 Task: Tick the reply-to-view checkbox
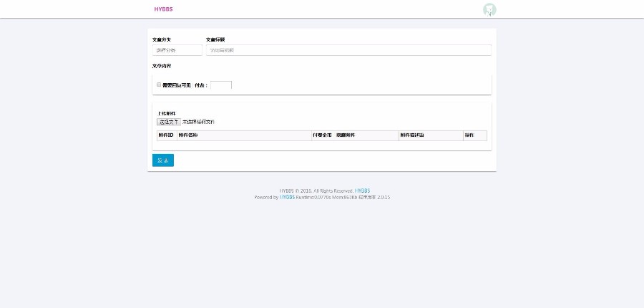[159, 85]
